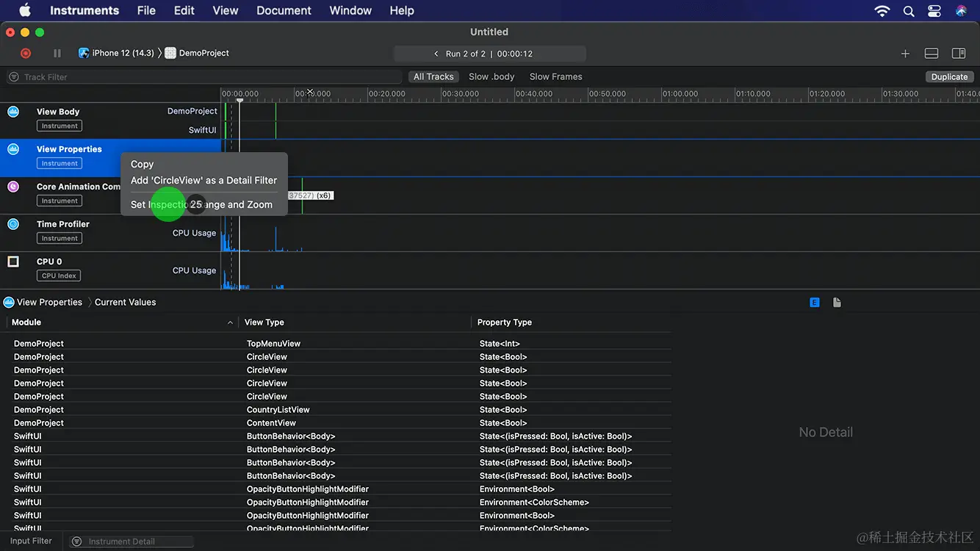Click the red Record button

(x=26, y=53)
